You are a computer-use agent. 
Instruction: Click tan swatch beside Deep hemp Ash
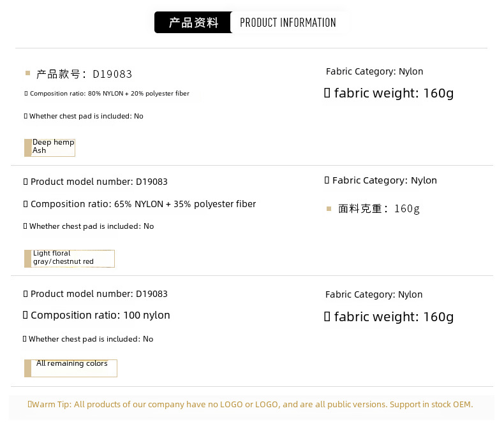pyautogui.click(x=27, y=148)
